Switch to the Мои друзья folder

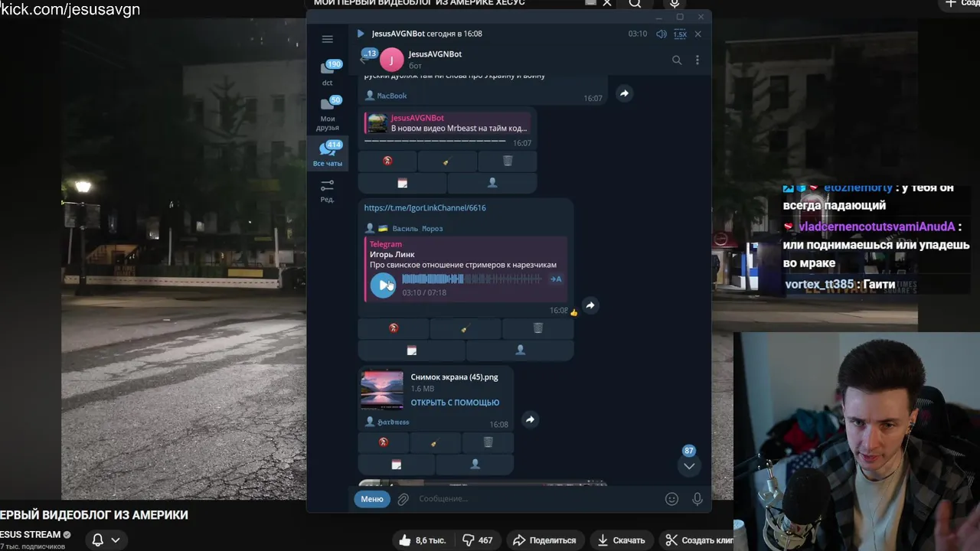pyautogui.click(x=328, y=114)
